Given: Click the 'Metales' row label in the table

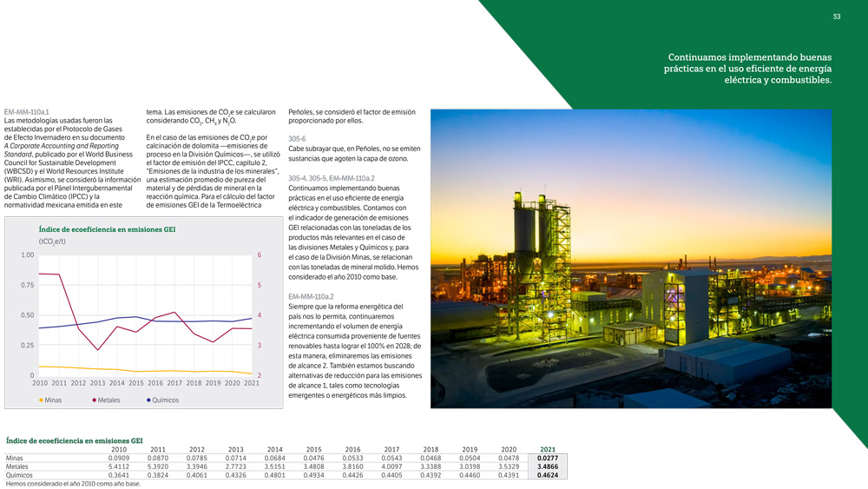Looking at the screenshot, I should [16, 466].
